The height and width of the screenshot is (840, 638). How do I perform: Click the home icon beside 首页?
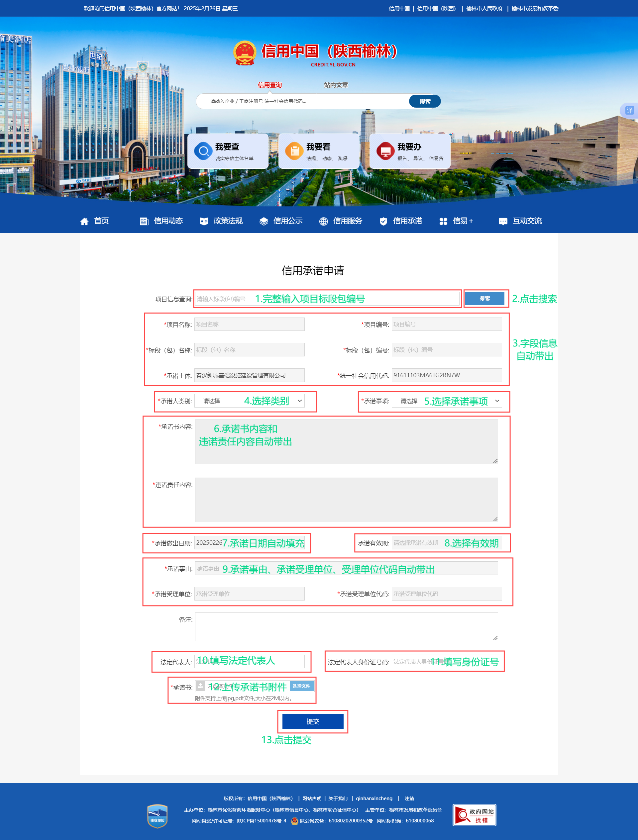pyautogui.click(x=84, y=222)
